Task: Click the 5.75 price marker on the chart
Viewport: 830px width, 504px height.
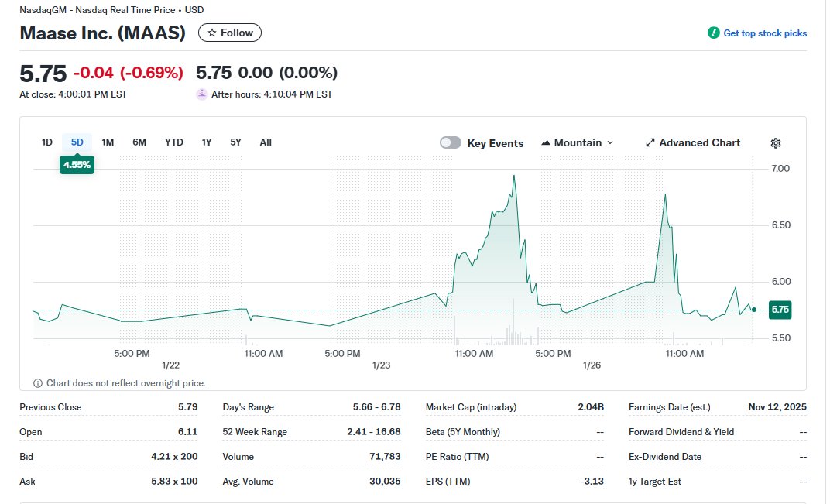Action: pos(779,309)
